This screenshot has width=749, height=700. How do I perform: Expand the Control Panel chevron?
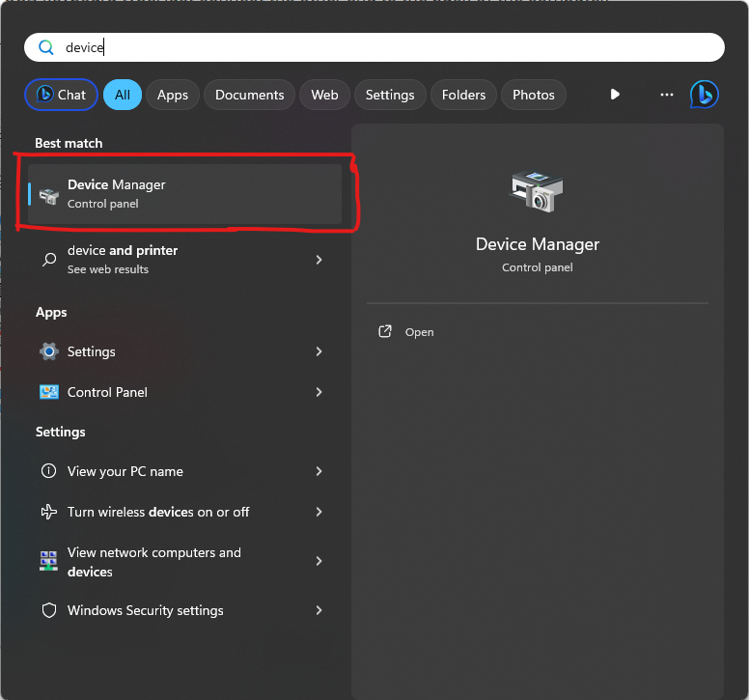click(x=319, y=392)
